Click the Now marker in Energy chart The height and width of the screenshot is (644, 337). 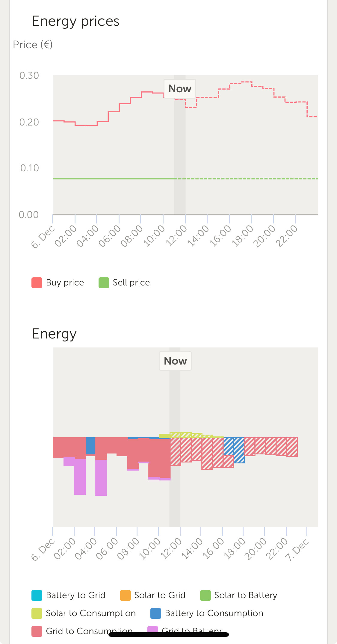tap(175, 361)
